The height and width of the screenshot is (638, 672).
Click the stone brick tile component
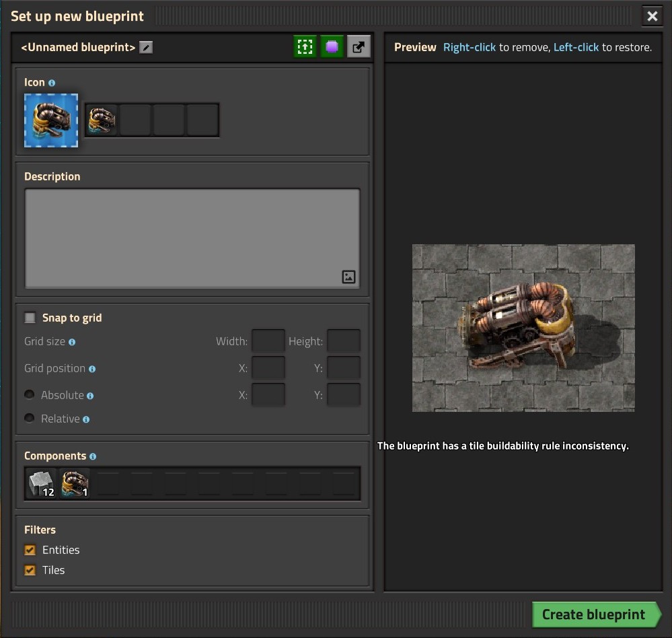[x=42, y=483]
